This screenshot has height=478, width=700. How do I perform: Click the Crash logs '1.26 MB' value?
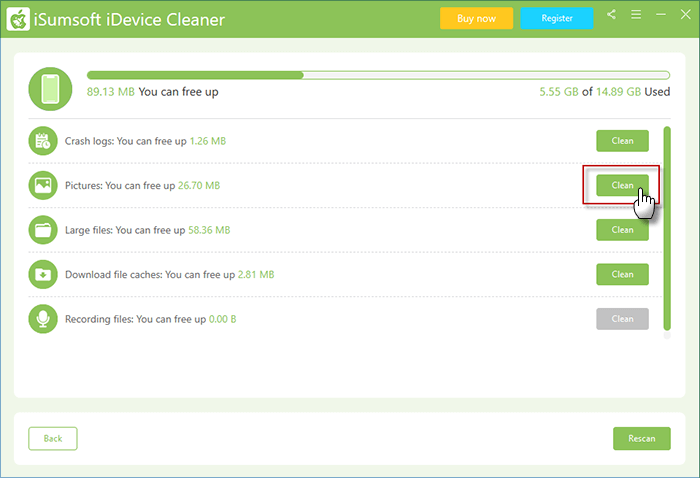tap(208, 141)
